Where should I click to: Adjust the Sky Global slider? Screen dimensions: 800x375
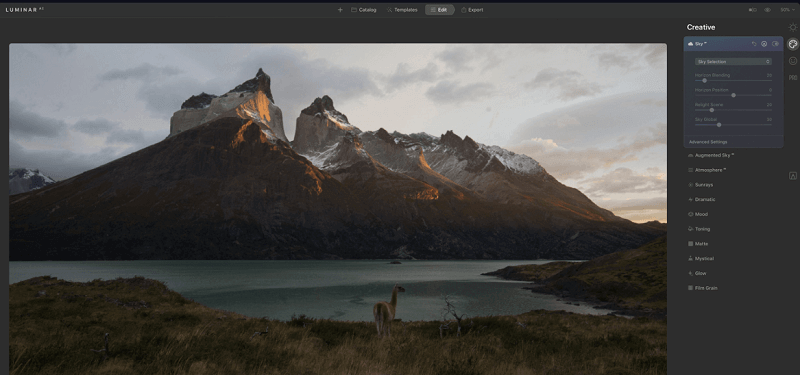733,125
